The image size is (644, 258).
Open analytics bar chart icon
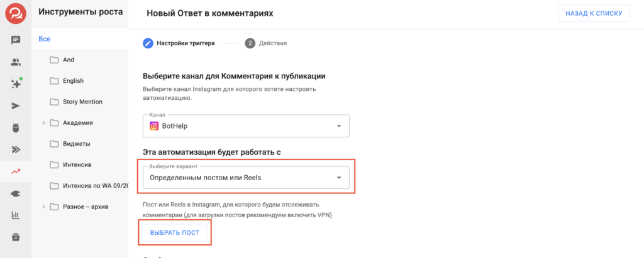coord(16,215)
